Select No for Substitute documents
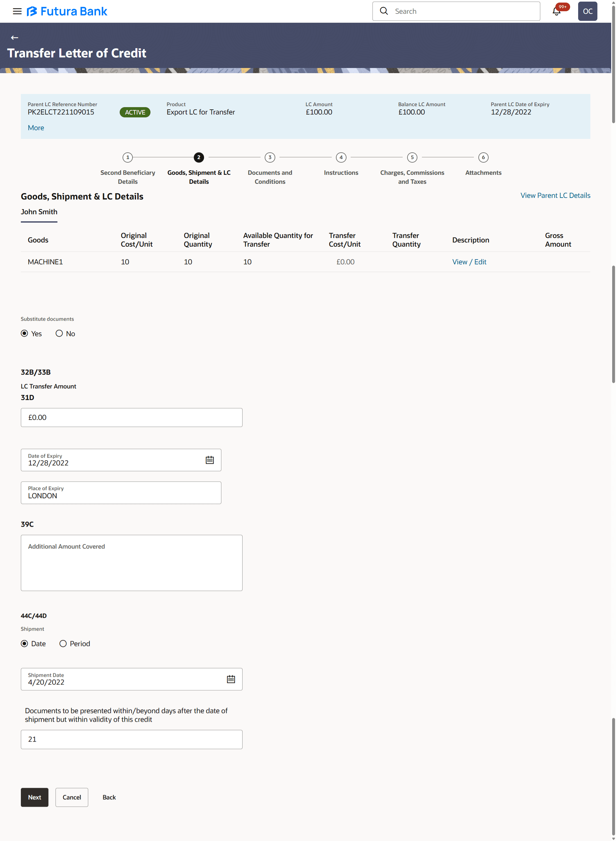This screenshot has width=616, height=841. coord(59,334)
